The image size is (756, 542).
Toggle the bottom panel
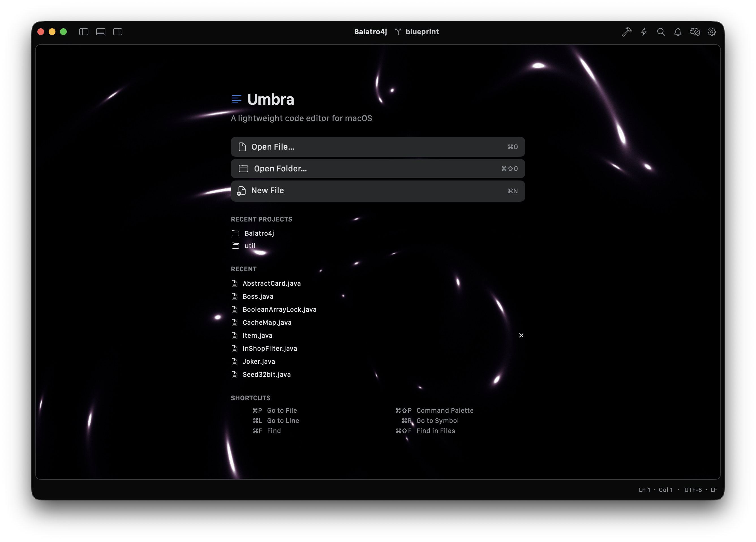[101, 32]
